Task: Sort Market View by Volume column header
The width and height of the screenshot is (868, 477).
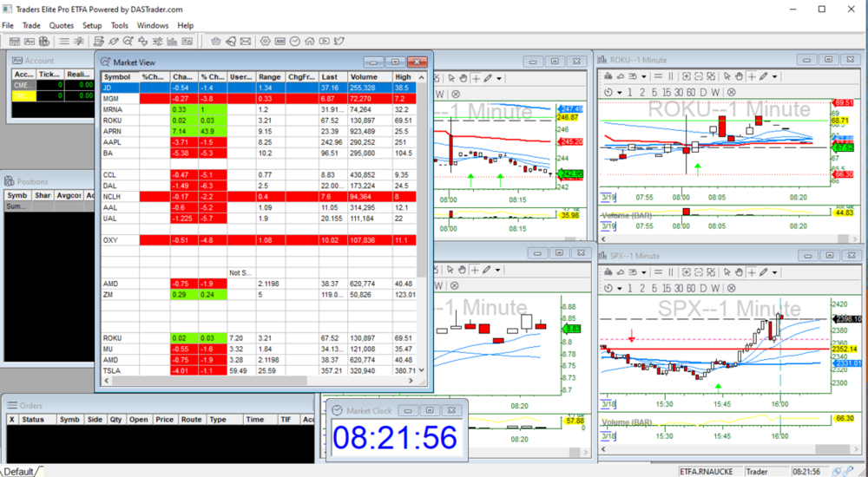Action: (364, 77)
